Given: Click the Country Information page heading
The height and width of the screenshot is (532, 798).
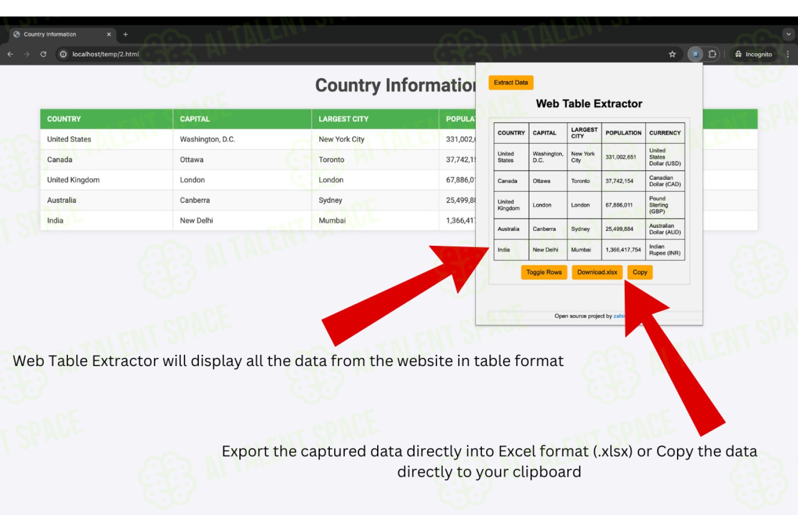Looking at the screenshot, I should 396,85.
